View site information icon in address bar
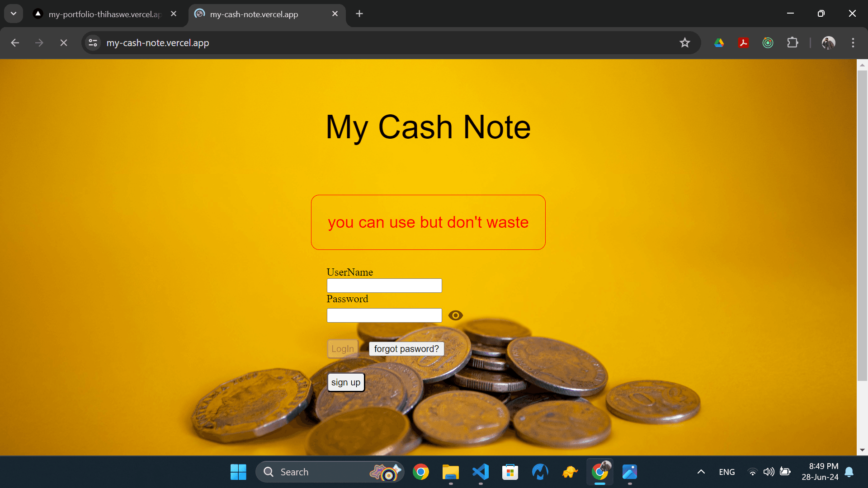 click(x=93, y=42)
